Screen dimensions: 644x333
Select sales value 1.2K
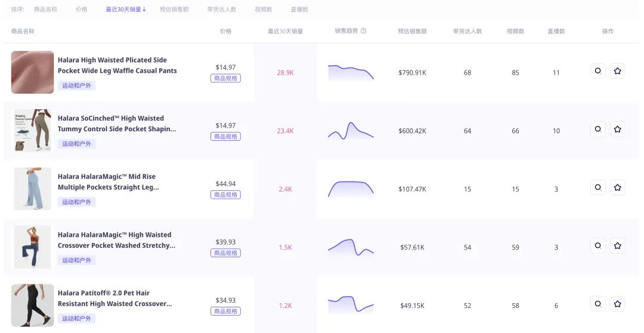point(285,306)
